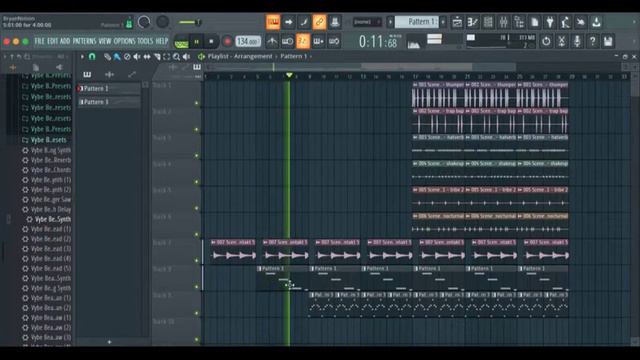Open the channel rack grid icon

(x=488, y=22)
